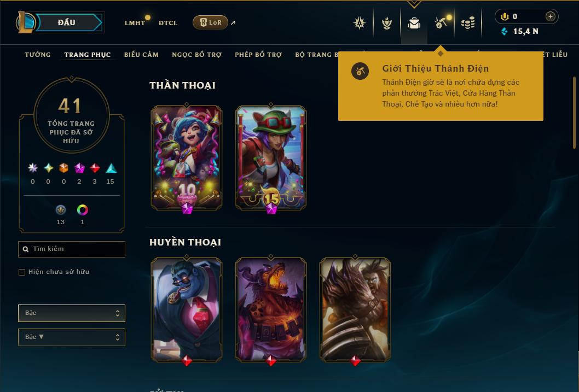Select the Teemo green hat skin thumbnail

tap(271, 158)
